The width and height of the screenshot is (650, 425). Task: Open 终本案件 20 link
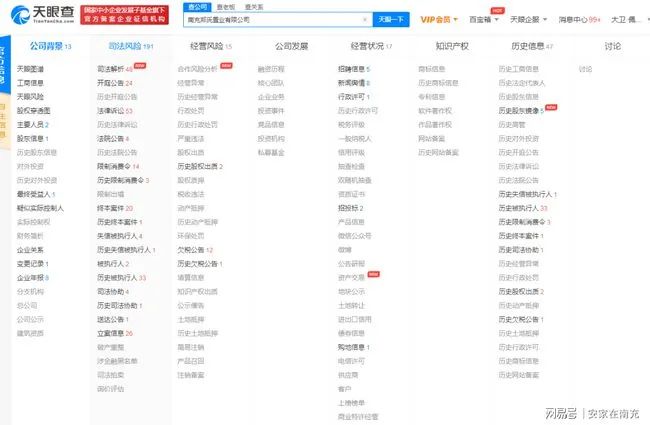(115, 208)
